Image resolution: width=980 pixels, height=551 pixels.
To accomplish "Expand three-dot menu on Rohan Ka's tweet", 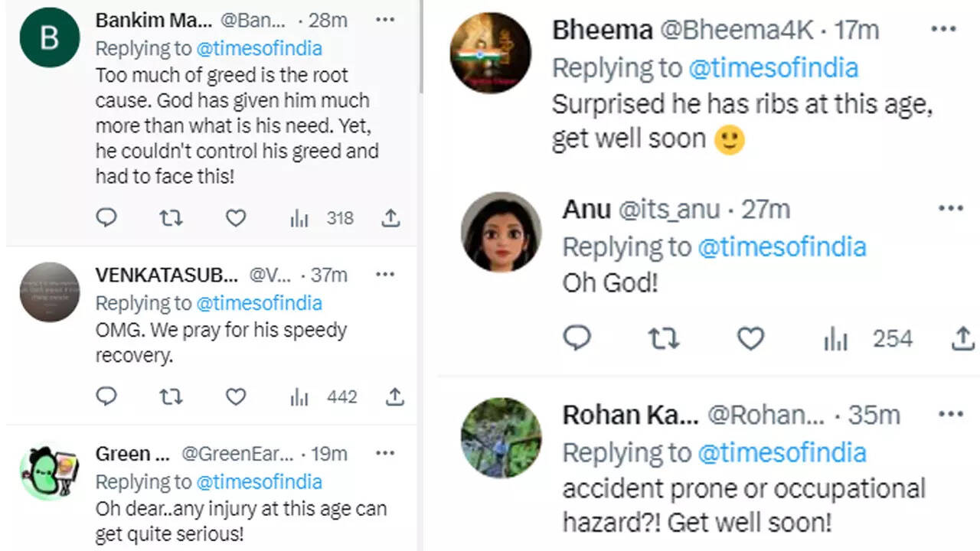I will coord(950,414).
